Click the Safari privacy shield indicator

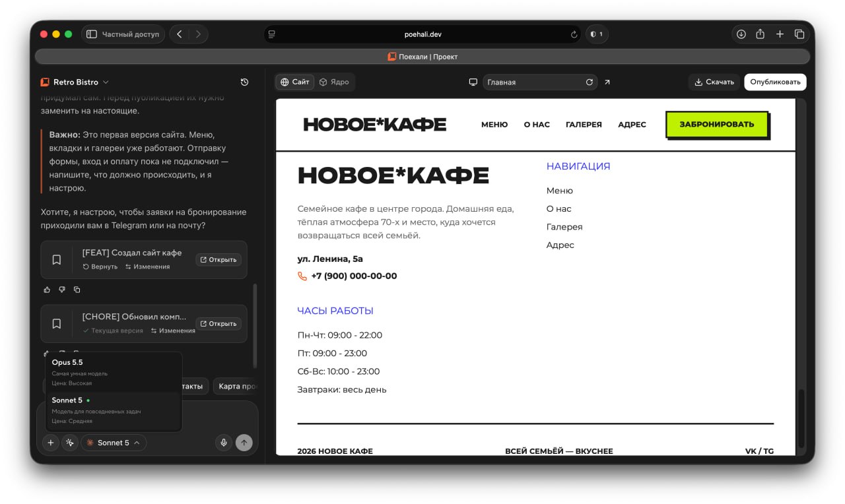[x=597, y=34]
